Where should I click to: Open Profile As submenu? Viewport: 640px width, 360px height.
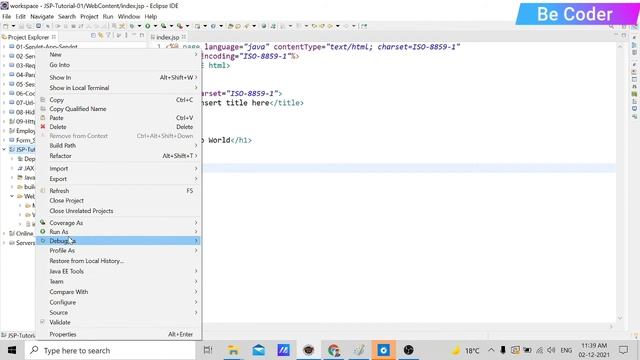[x=118, y=251]
